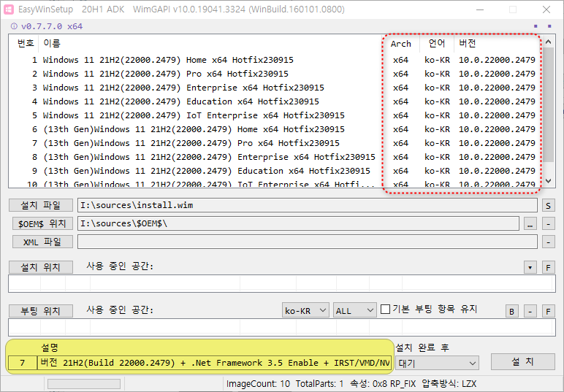Select row 9 (13th Gen) Education x64
Viewport: 564px width, 392px height.
[275, 171]
